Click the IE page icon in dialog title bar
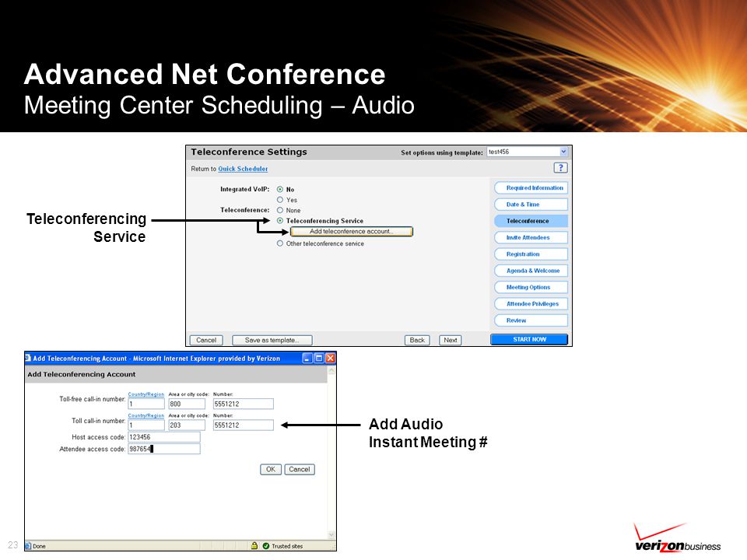 click(28, 358)
